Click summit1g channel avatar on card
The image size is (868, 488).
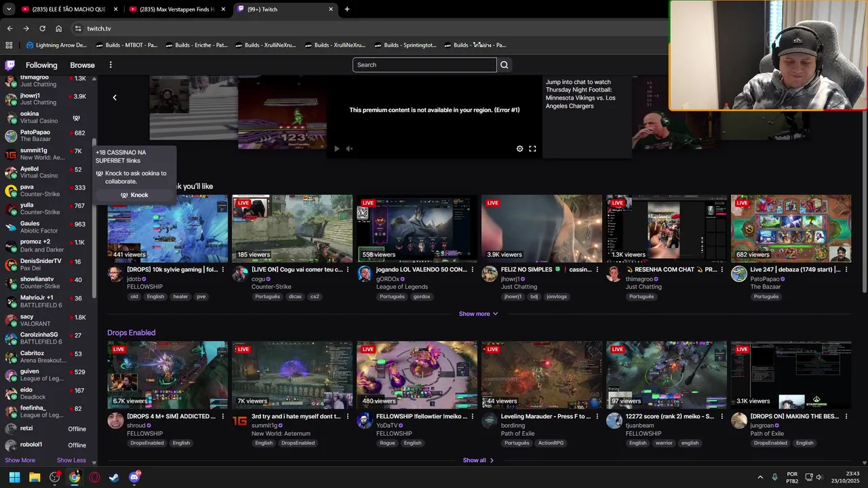(x=240, y=420)
